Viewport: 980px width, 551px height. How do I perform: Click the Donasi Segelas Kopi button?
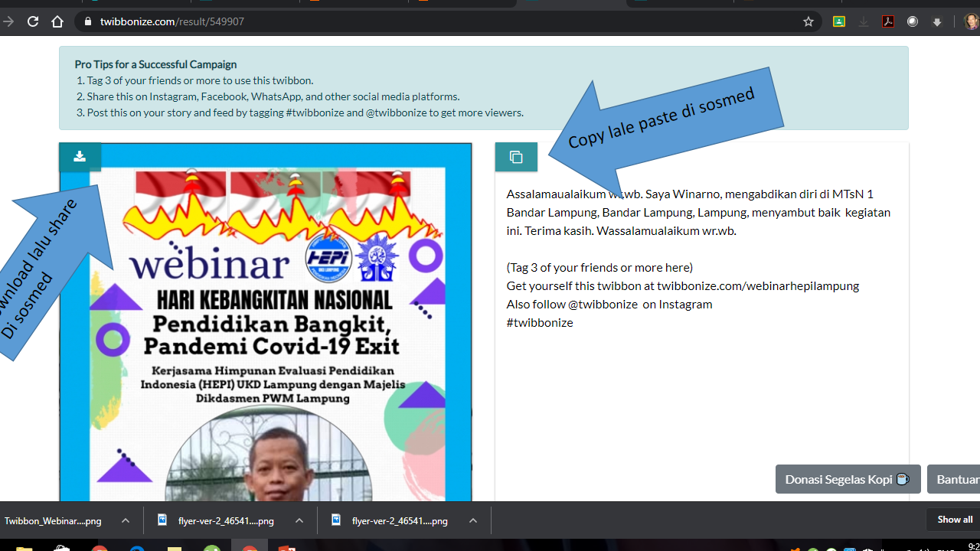tap(848, 478)
